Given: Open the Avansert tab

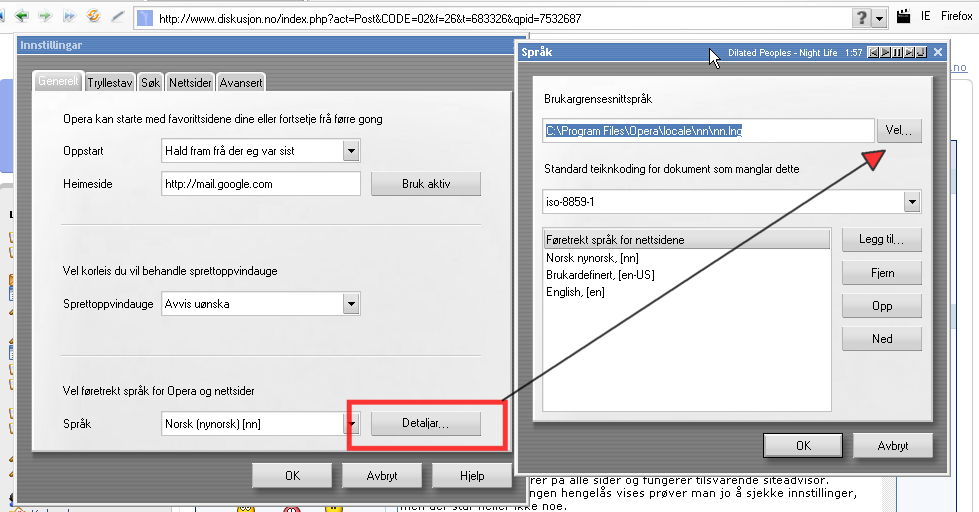Looking at the screenshot, I should pyautogui.click(x=241, y=82).
